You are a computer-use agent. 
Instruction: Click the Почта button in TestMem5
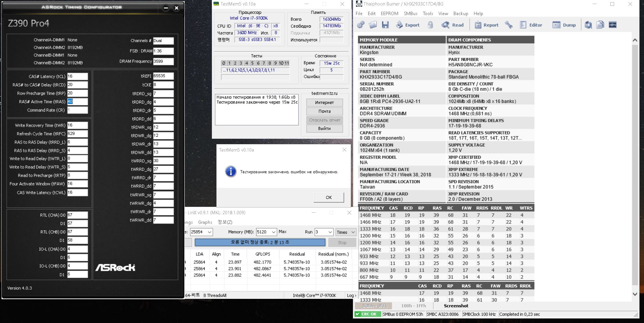coord(324,111)
